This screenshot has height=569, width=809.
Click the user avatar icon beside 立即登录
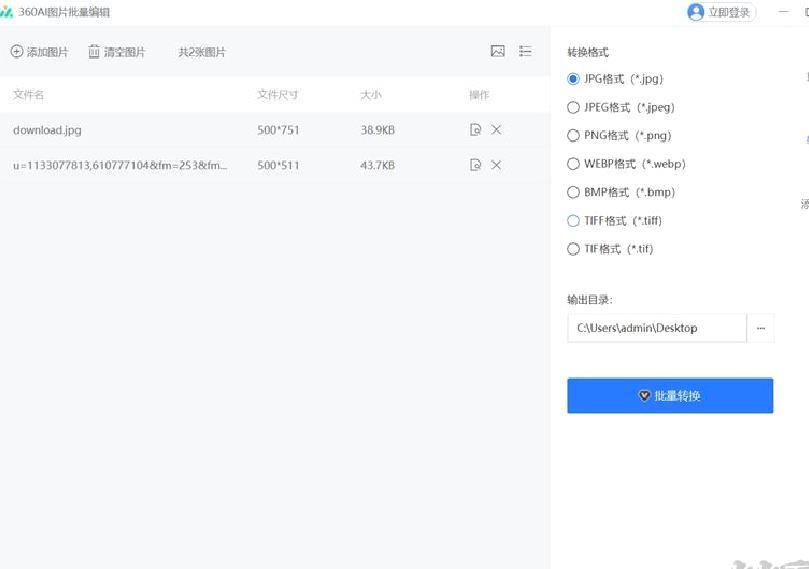pos(695,12)
